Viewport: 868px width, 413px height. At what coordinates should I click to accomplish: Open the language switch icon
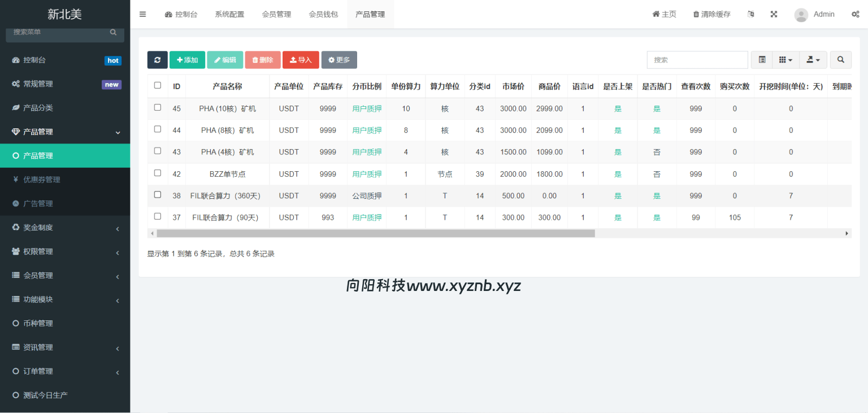(750, 14)
